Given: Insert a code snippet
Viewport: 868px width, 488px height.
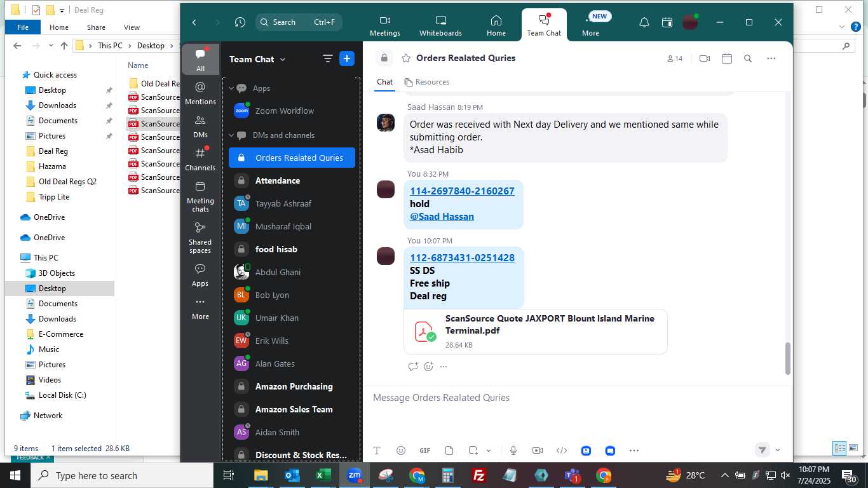Looking at the screenshot, I should (562, 451).
